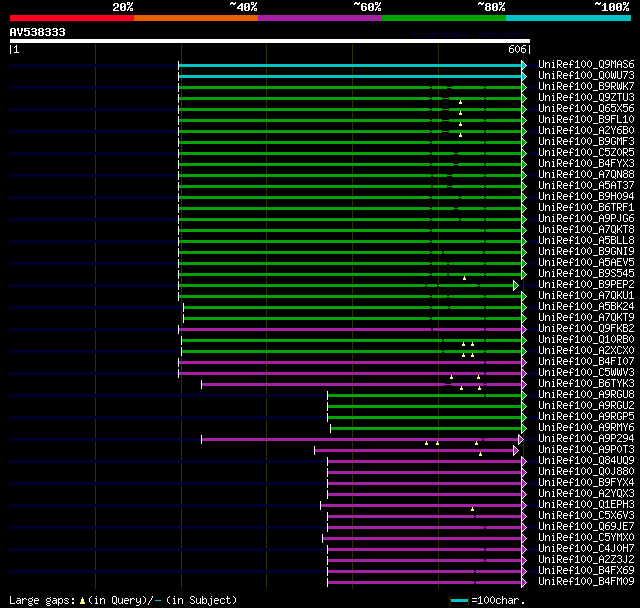Select the UniRef100_B9RWK7 label
The image size is (640, 608).
(x=586, y=87)
